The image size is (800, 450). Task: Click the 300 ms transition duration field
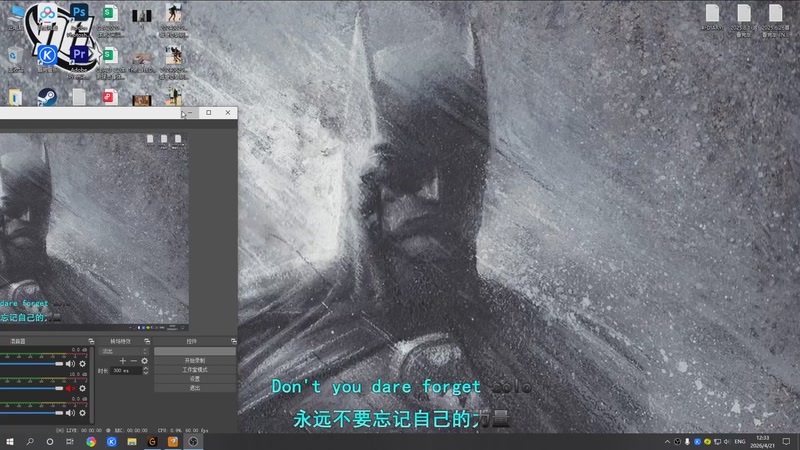126,370
